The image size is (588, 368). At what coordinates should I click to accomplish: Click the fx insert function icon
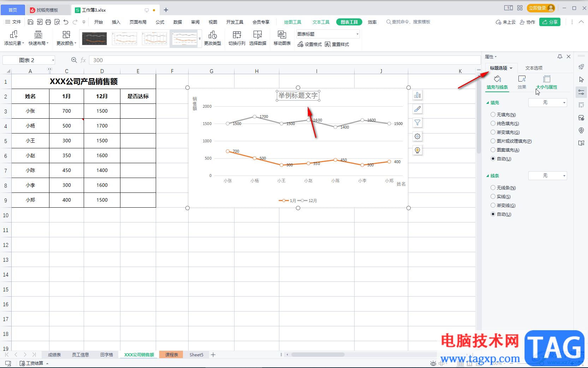(x=83, y=60)
